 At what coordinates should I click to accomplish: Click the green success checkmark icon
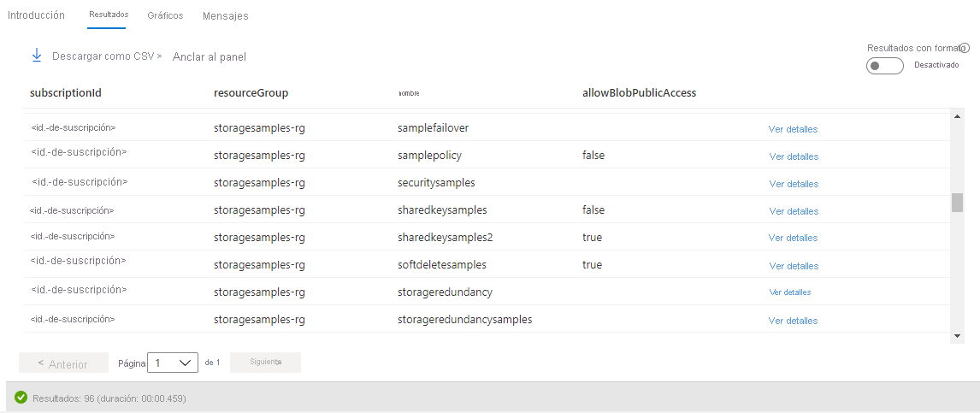(21, 398)
